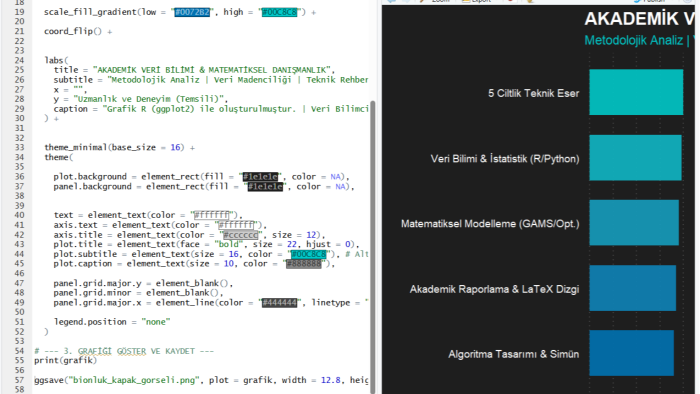Click the "5 Ciltlik Teknik Eser" axis label

pos(533,93)
